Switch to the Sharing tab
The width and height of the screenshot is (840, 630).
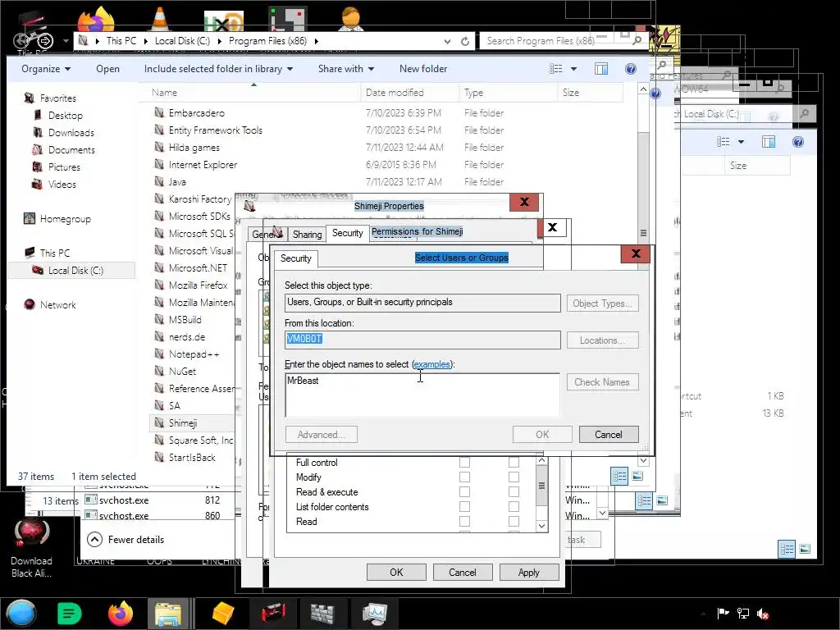[307, 234]
